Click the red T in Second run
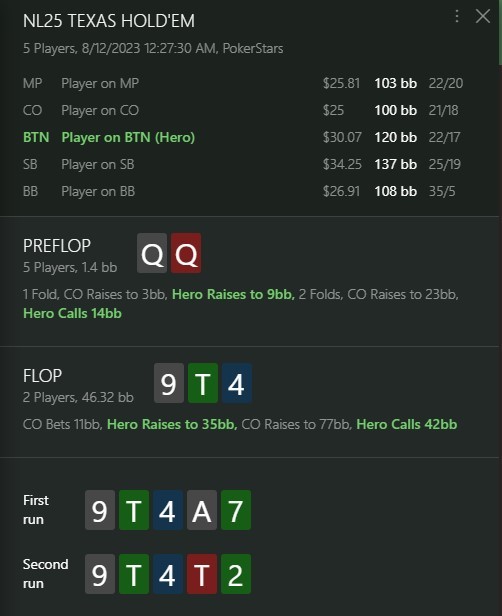Viewport: 502px width, 616px height. [x=202, y=574]
